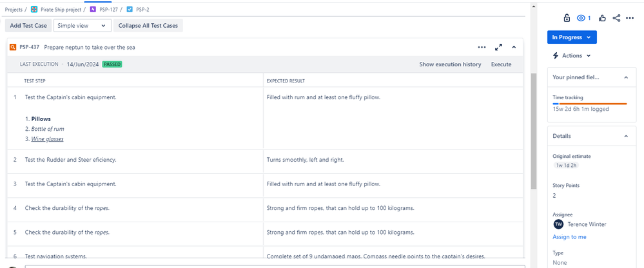
Task: Click the vertical page scrollbar thumb
Action: pyautogui.click(x=534, y=131)
